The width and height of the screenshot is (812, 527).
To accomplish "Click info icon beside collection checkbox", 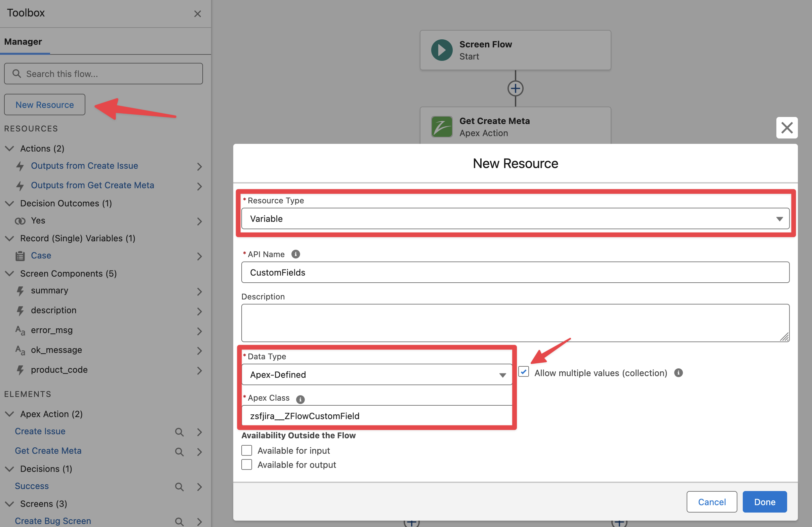I will pyautogui.click(x=678, y=373).
